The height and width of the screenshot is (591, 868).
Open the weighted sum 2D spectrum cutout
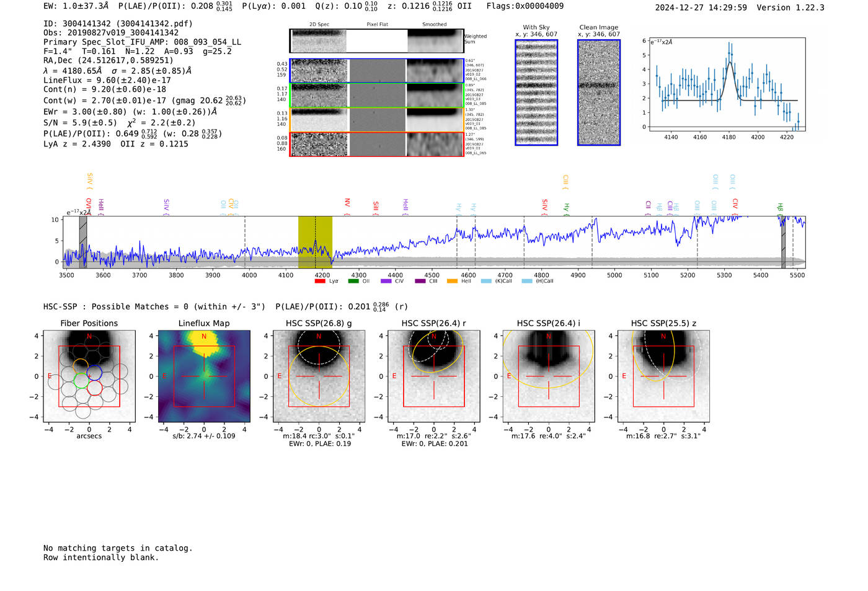[376, 41]
